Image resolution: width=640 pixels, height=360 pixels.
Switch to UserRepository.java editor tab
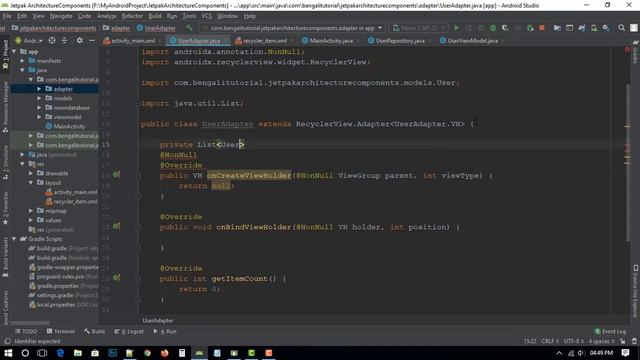399,41
